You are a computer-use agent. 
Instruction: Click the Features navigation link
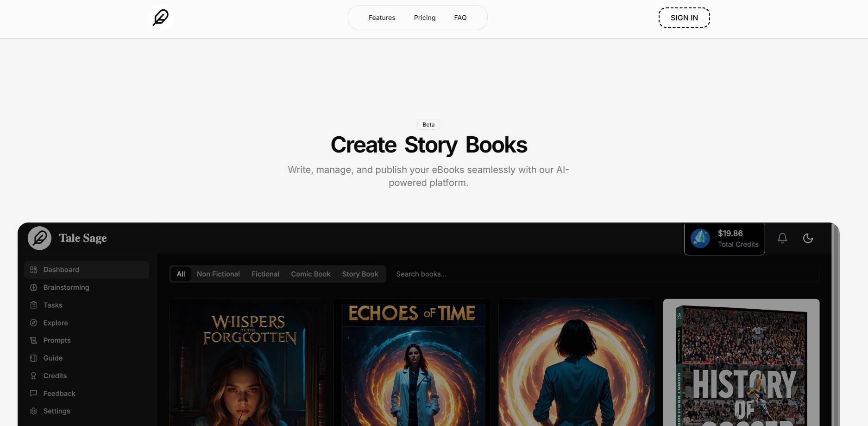(382, 18)
